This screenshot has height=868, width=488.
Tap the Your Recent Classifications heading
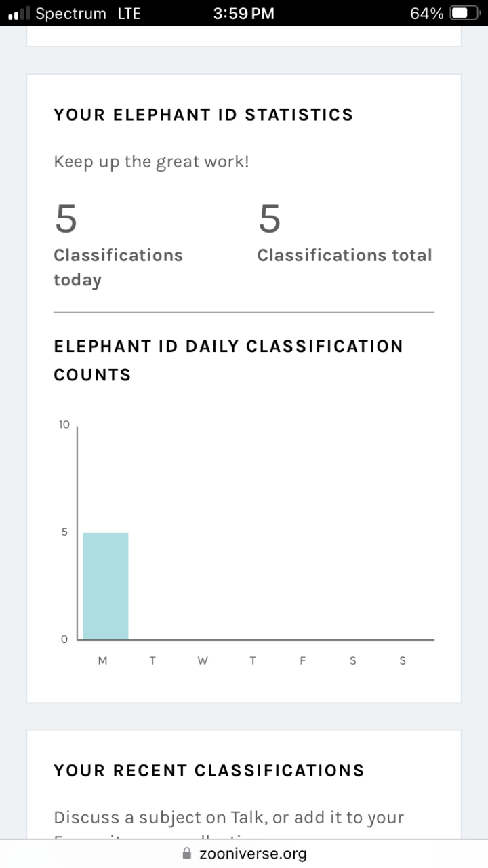(x=209, y=770)
